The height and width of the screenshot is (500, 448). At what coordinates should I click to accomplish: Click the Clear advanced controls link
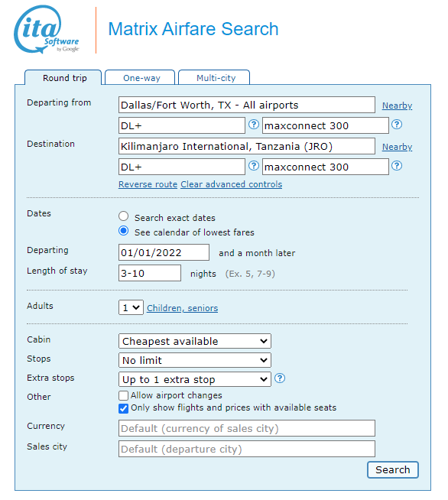click(x=232, y=184)
